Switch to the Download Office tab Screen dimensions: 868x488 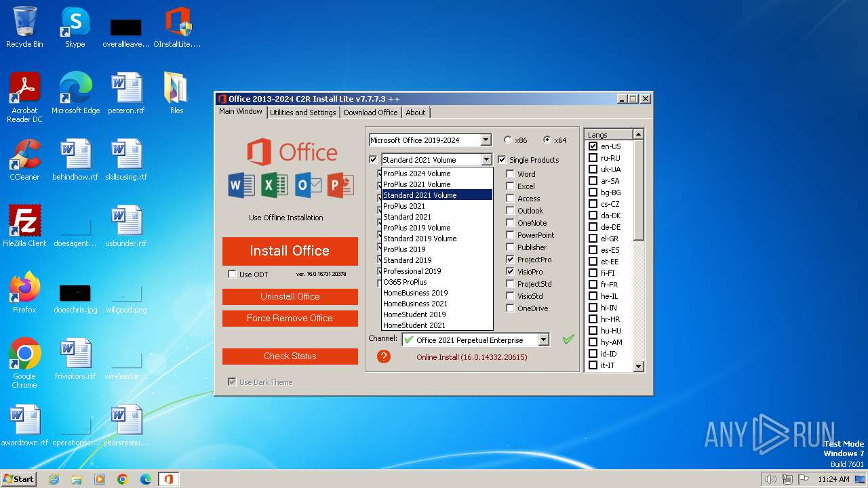pyautogui.click(x=370, y=113)
